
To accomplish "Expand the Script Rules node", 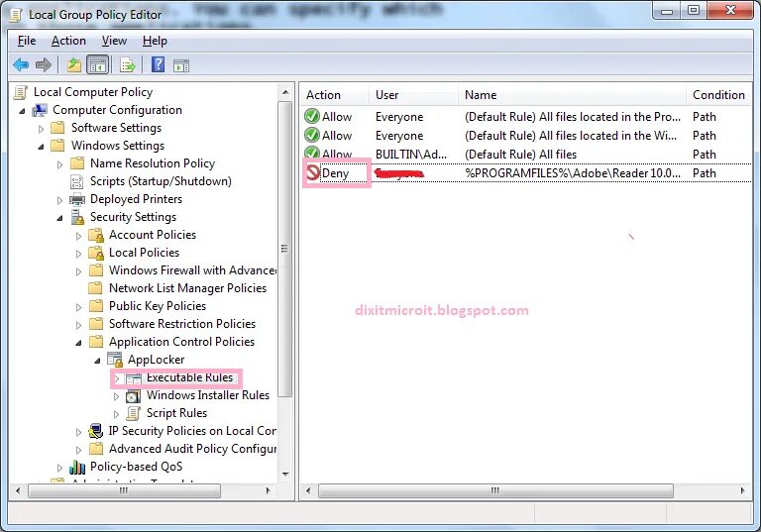I will pyautogui.click(x=117, y=414).
